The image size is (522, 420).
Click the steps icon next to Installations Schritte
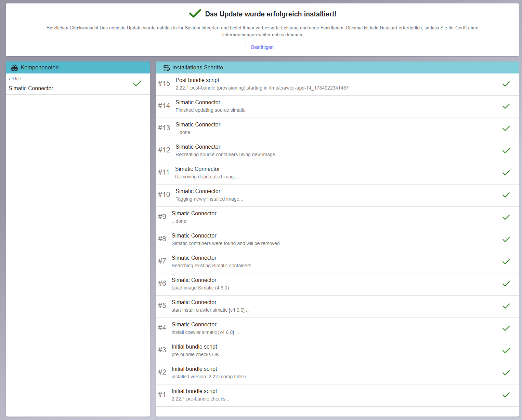click(x=167, y=68)
